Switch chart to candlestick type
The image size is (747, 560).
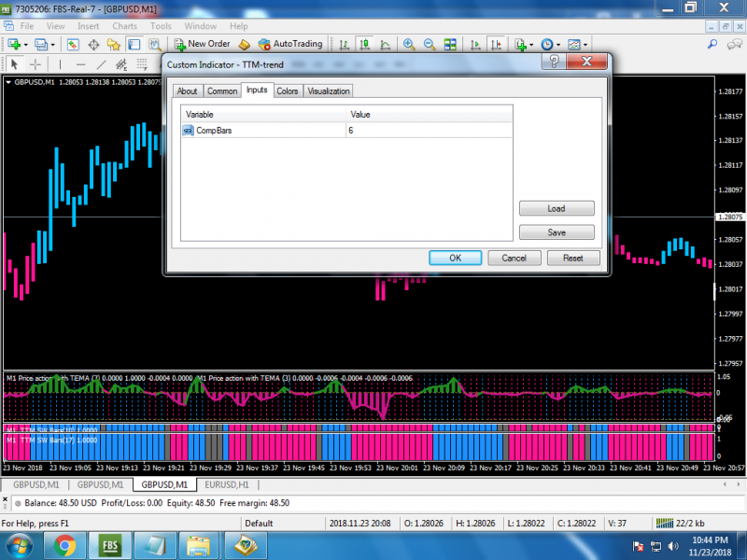tap(365, 45)
